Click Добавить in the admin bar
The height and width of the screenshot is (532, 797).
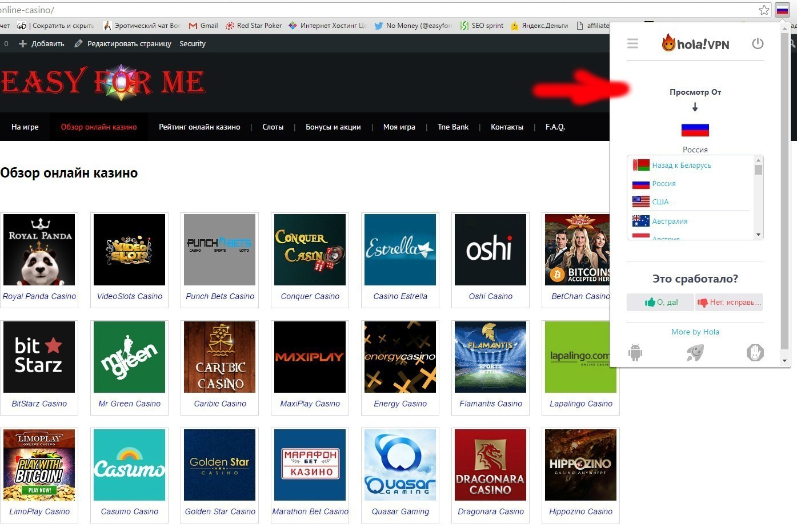coord(41,43)
